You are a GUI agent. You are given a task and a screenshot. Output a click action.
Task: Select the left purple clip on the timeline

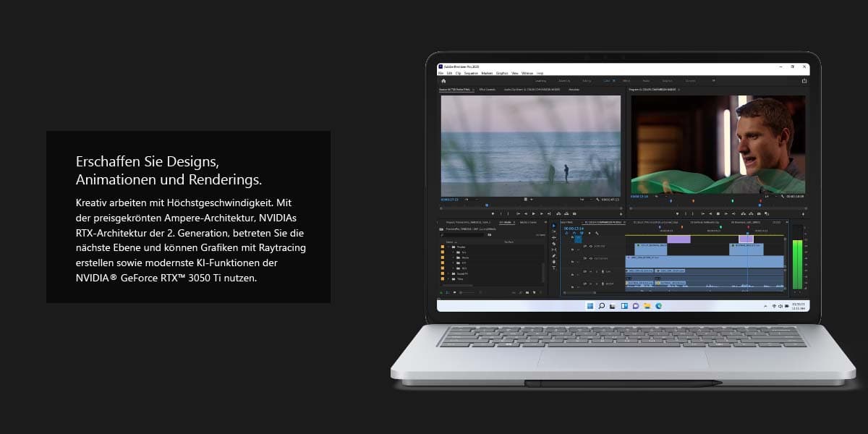click(x=678, y=239)
